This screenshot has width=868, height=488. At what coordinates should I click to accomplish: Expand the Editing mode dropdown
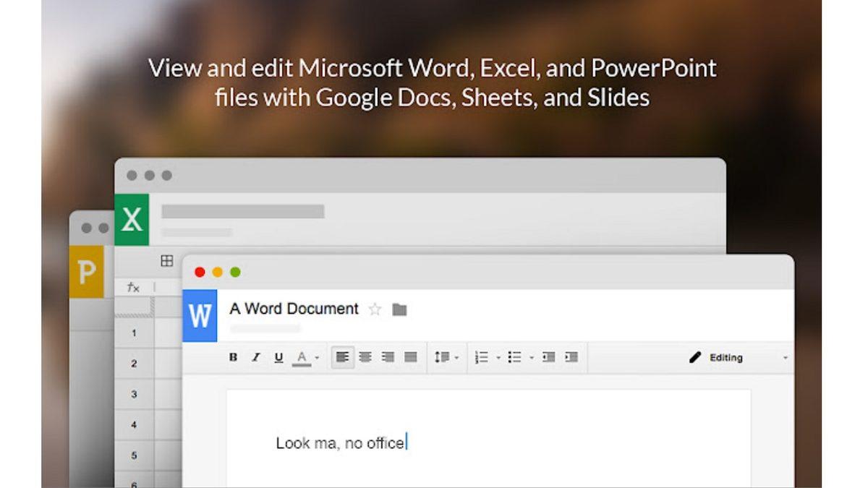pyautogui.click(x=787, y=356)
